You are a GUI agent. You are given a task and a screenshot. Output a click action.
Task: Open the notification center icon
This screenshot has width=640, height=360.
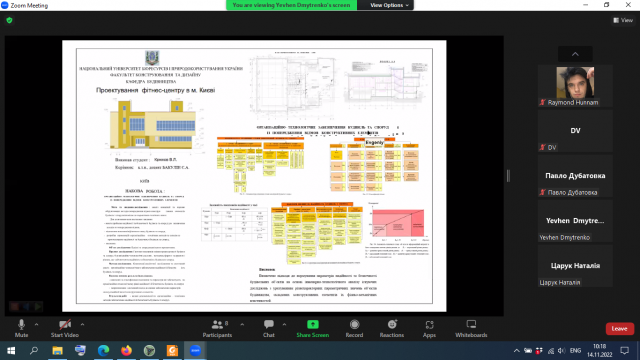point(624,351)
